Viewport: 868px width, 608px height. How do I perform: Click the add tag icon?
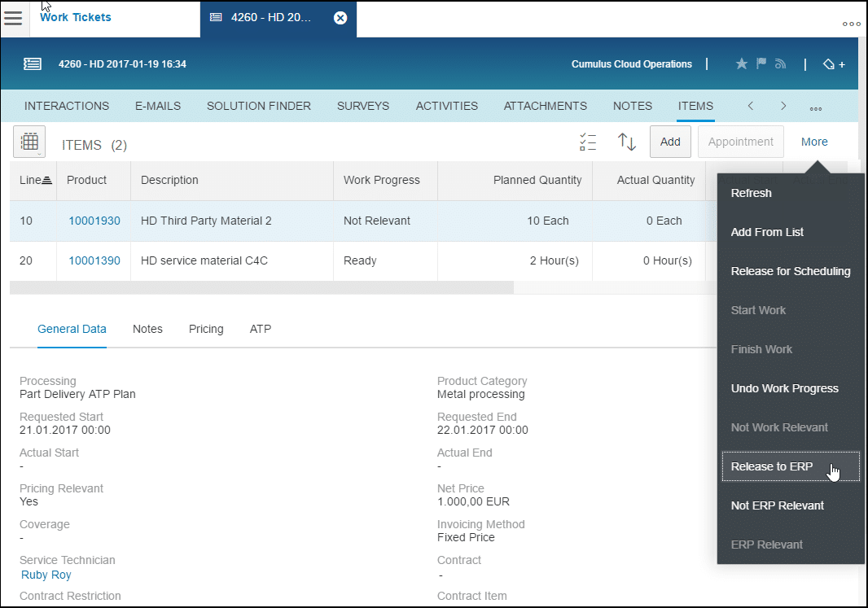(x=833, y=64)
